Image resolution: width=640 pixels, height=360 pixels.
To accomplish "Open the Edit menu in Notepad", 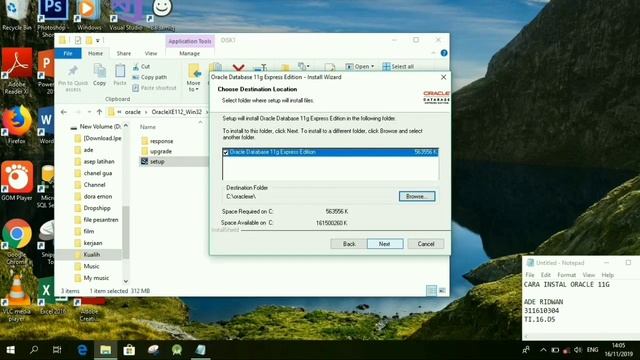I will pos(546,275).
